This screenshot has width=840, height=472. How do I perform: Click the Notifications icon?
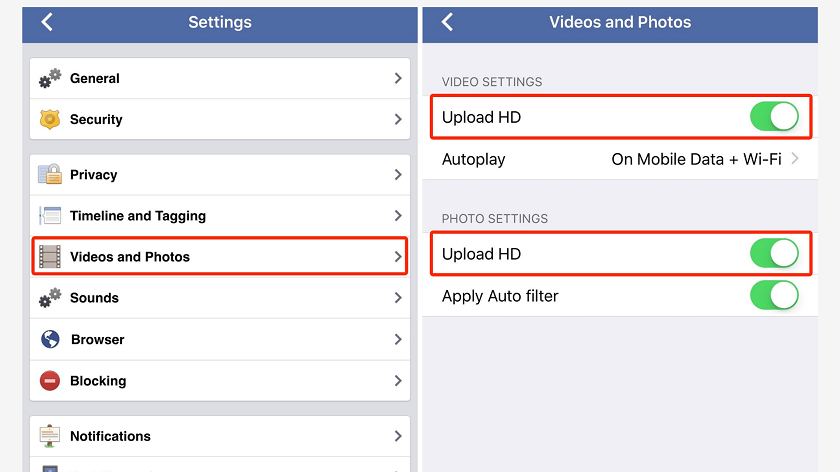[x=50, y=436]
